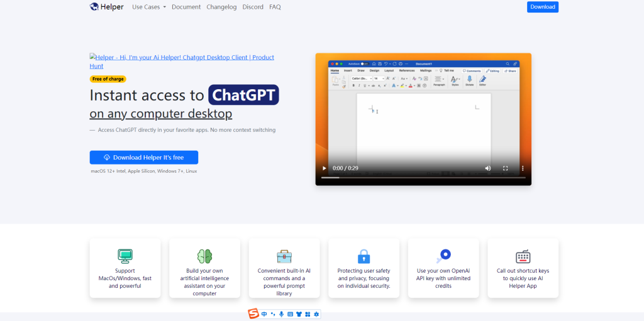The width and height of the screenshot is (644, 321).
Task: Mute the demo video volume
Action: coord(488,168)
